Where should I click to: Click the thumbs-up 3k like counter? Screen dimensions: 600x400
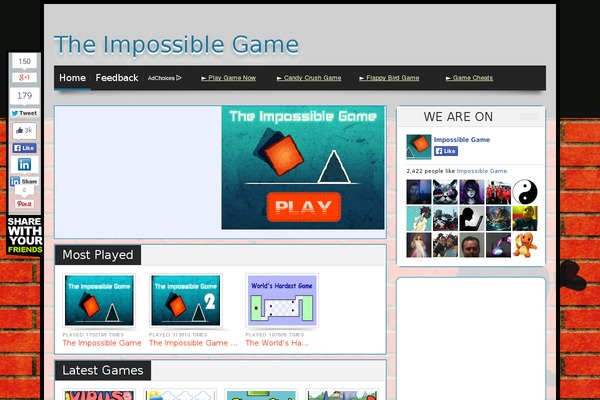pyautogui.click(x=24, y=131)
